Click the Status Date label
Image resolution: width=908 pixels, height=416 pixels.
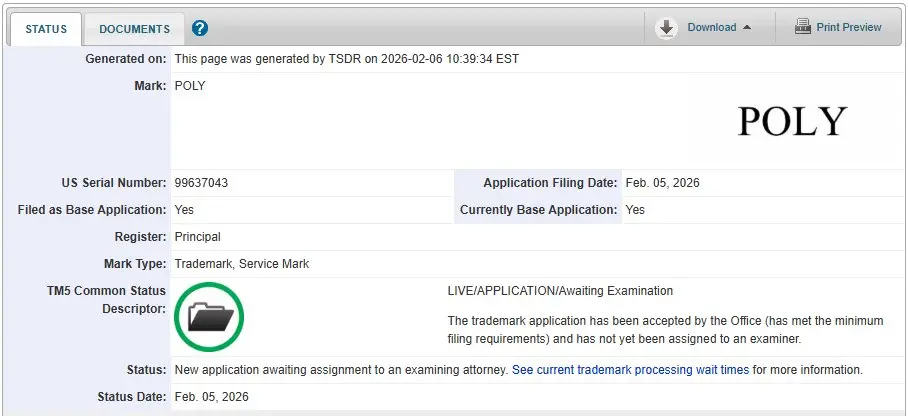tap(131, 397)
